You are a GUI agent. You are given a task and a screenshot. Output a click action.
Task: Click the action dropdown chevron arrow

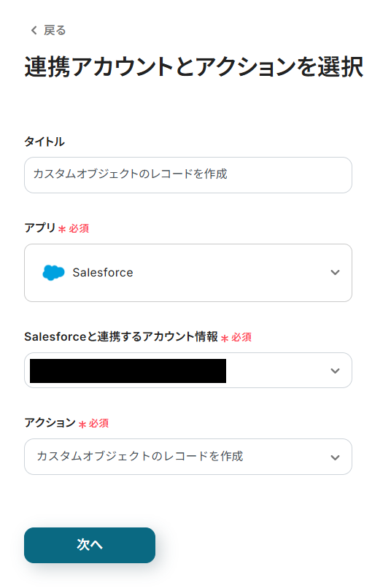(335, 457)
